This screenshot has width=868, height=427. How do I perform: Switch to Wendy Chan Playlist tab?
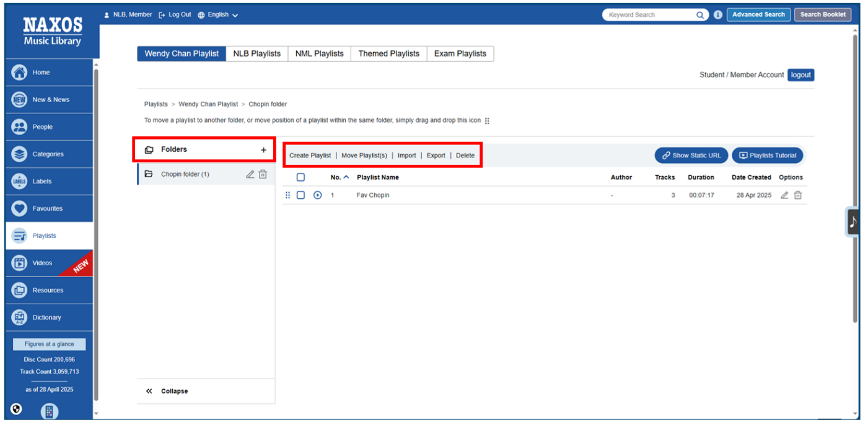point(182,54)
